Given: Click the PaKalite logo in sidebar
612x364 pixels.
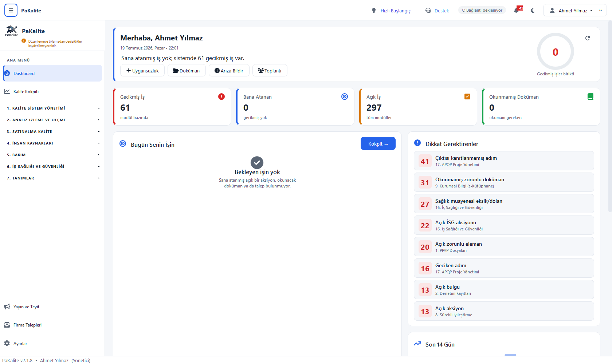Looking at the screenshot, I should point(11,31).
